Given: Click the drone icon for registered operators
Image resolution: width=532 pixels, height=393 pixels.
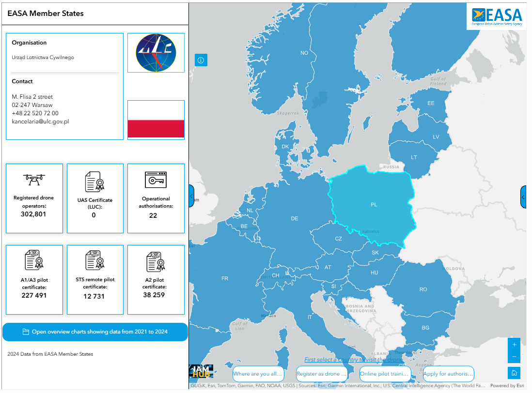Looking at the screenshot, I should click(34, 180).
